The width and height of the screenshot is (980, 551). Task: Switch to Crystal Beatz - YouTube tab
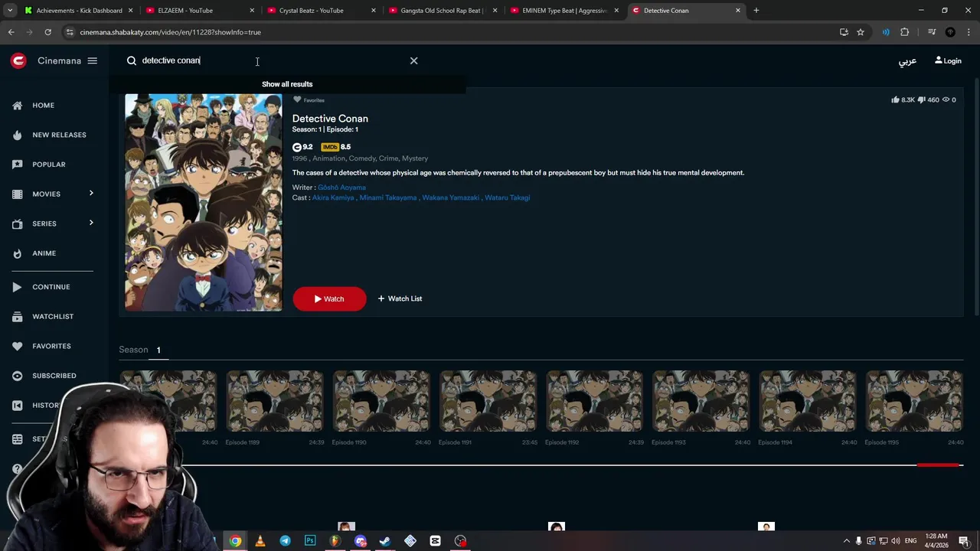pos(322,11)
